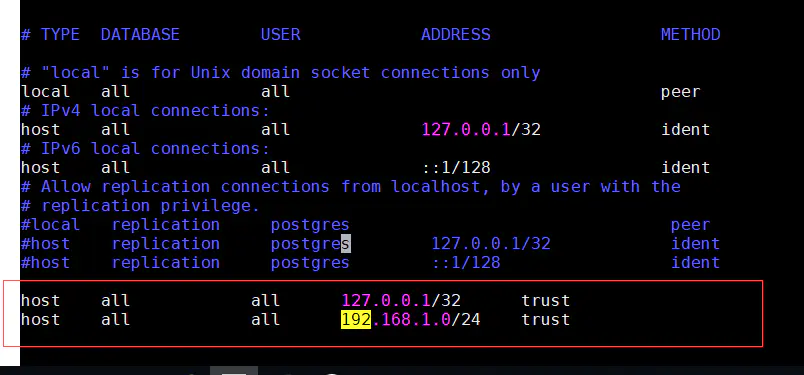Click 'peer' on the #local replication line

(x=690, y=226)
